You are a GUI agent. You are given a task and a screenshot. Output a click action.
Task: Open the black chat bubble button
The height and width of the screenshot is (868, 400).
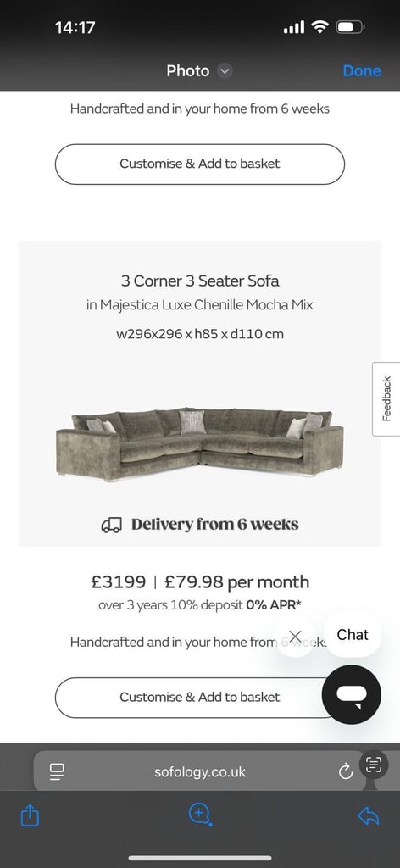click(352, 695)
